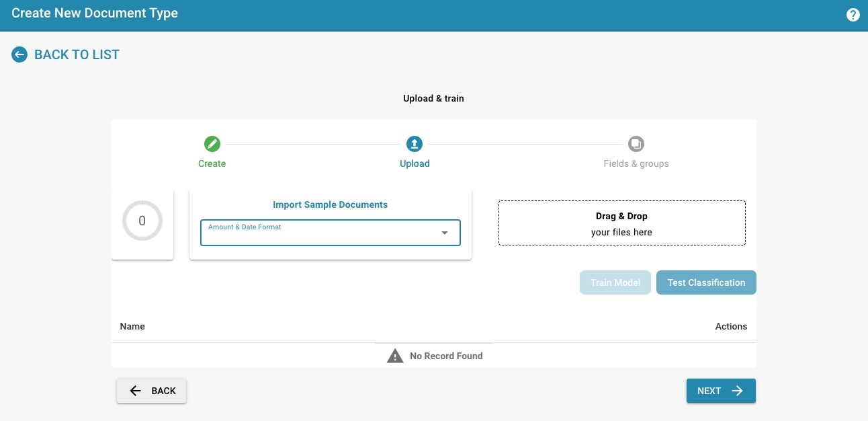
Task: Click the circled back arrow icon
Action: pyautogui.click(x=19, y=54)
